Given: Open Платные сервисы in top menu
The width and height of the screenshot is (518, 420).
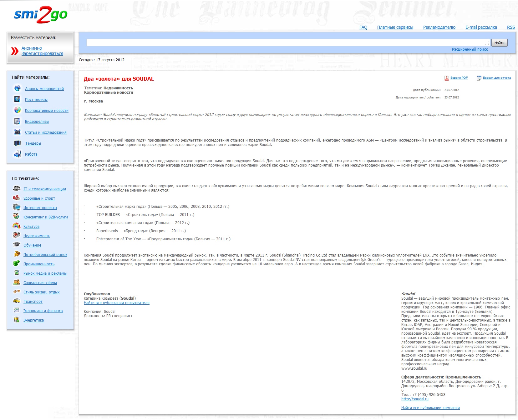Looking at the screenshot, I should (x=395, y=27).
